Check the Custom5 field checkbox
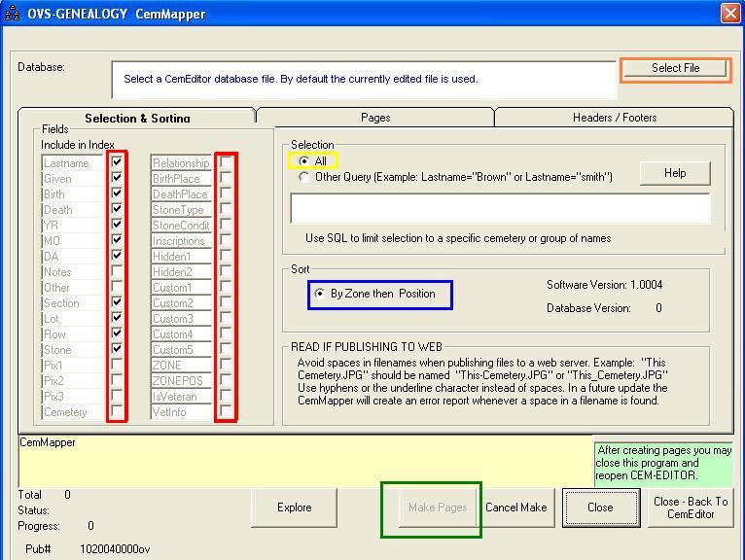745x560 pixels. point(226,349)
